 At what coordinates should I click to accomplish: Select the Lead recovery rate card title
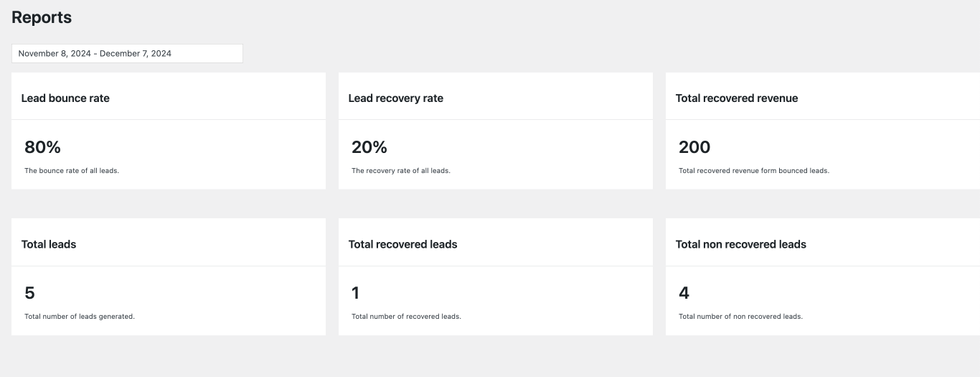pos(396,98)
